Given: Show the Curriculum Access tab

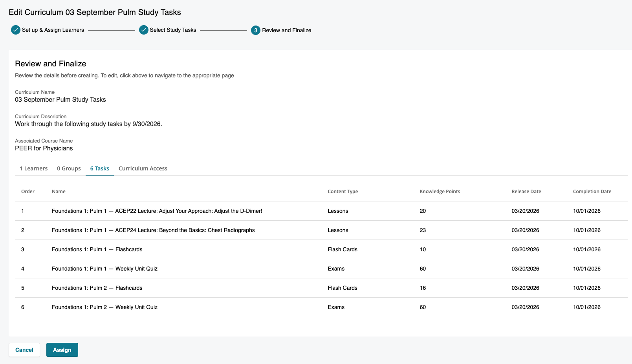Looking at the screenshot, I should pos(143,168).
